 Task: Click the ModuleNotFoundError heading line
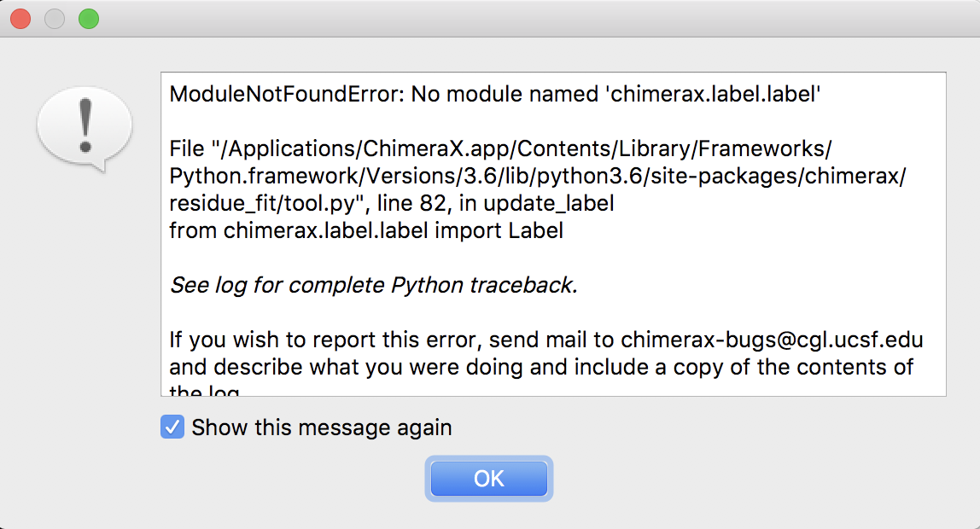click(495, 94)
